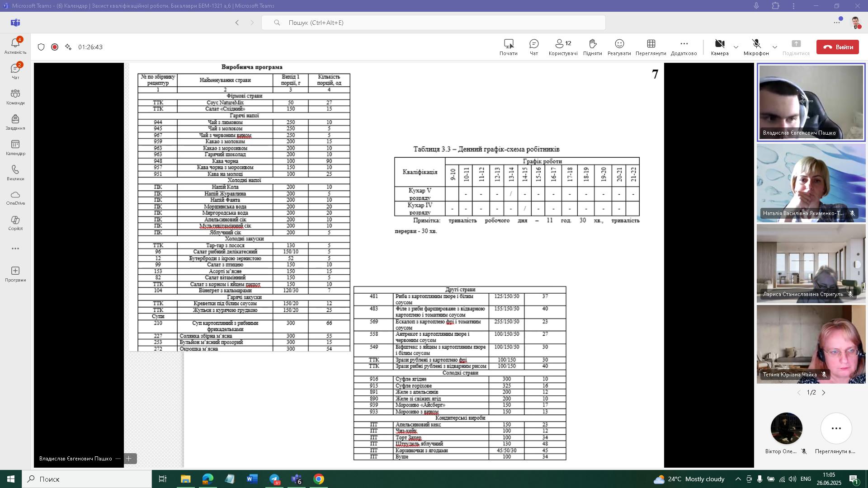Click the search box (Пошук)
This screenshot has height=488, width=868.
tap(433, 23)
